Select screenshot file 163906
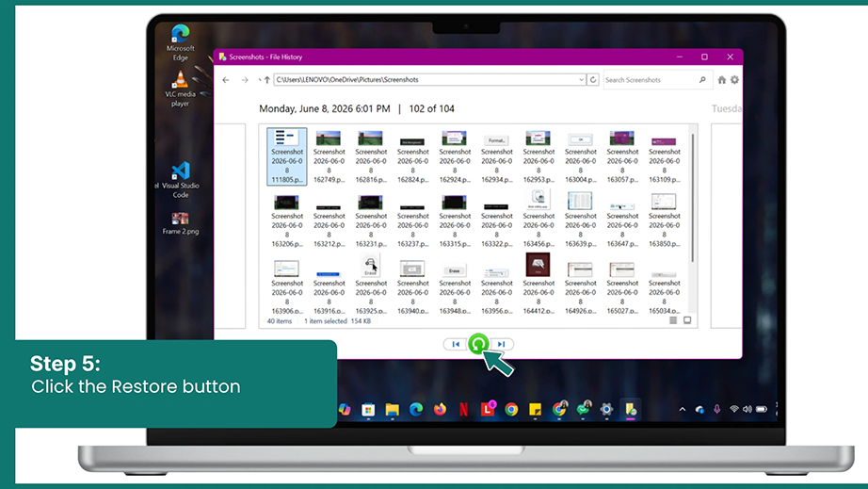 click(x=287, y=286)
